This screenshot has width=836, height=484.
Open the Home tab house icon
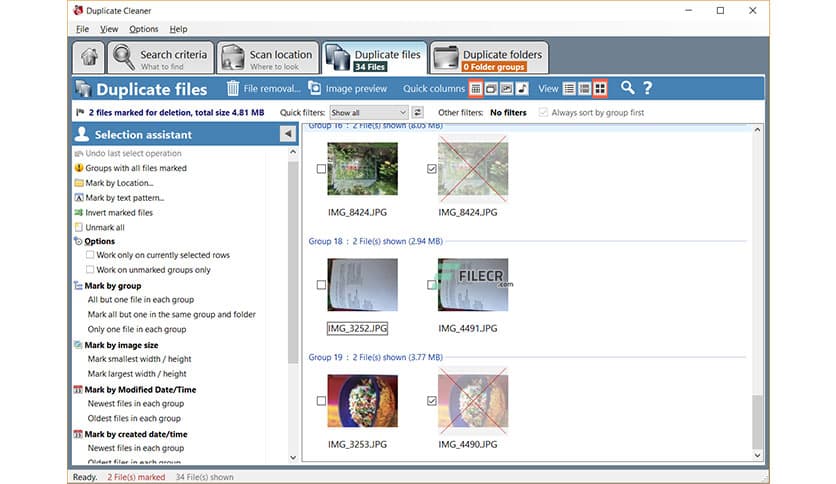[x=89, y=57]
